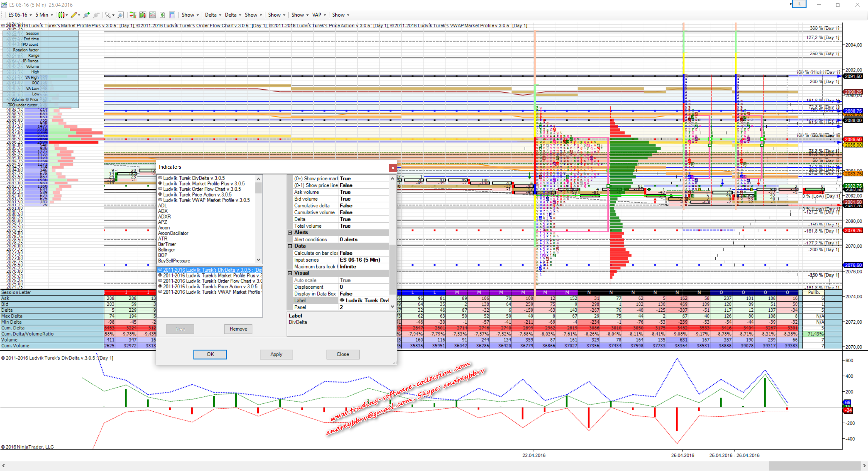Open the candlestick chart style icon
The image size is (868, 471).
click(x=61, y=15)
